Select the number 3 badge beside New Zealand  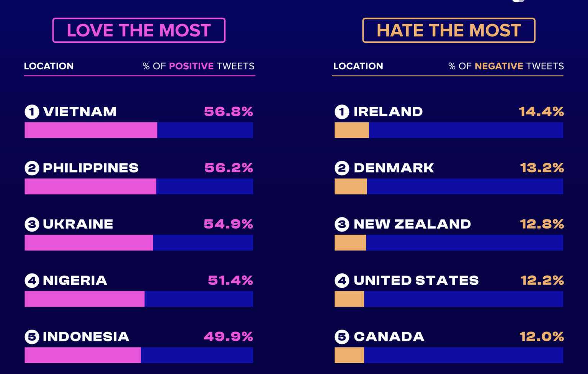click(x=342, y=224)
